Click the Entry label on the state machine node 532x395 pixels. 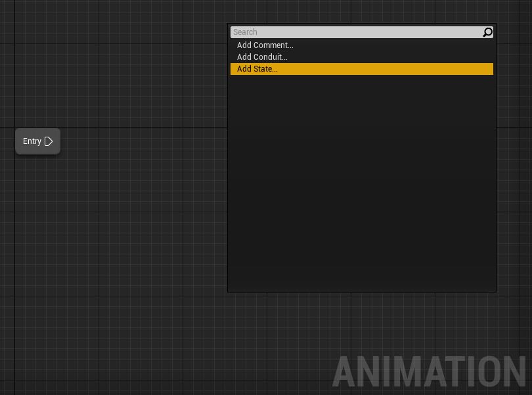point(32,141)
